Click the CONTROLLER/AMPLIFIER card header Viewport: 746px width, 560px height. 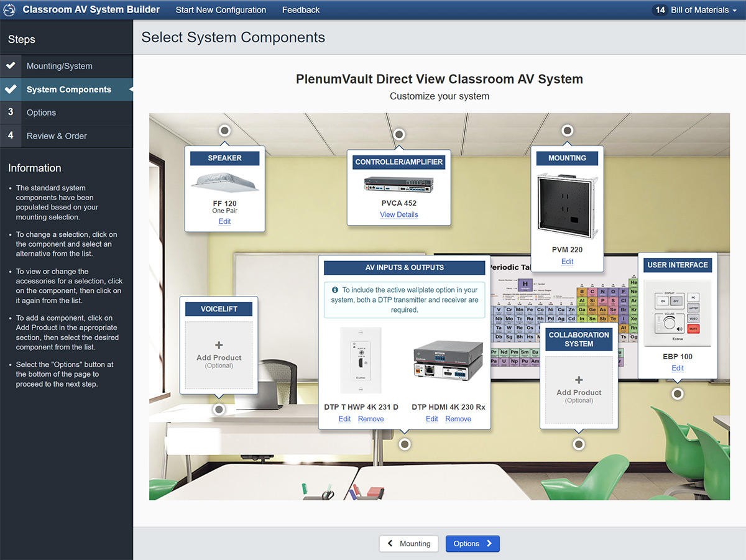tap(399, 162)
